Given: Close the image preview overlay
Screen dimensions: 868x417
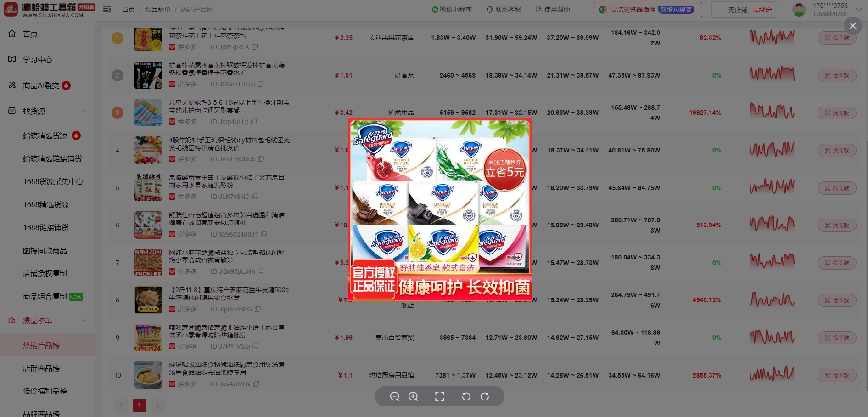Looking at the screenshot, I should pyautogui.click(x=852, y=26).
